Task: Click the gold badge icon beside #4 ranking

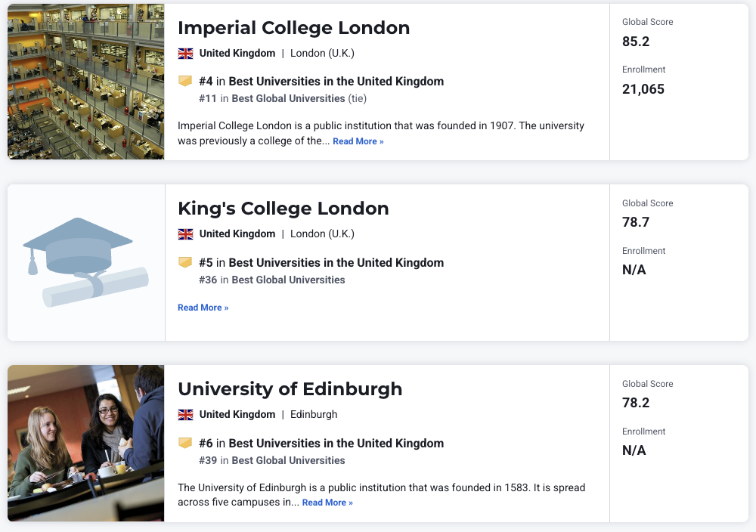Action: click(x=185, y=81)
